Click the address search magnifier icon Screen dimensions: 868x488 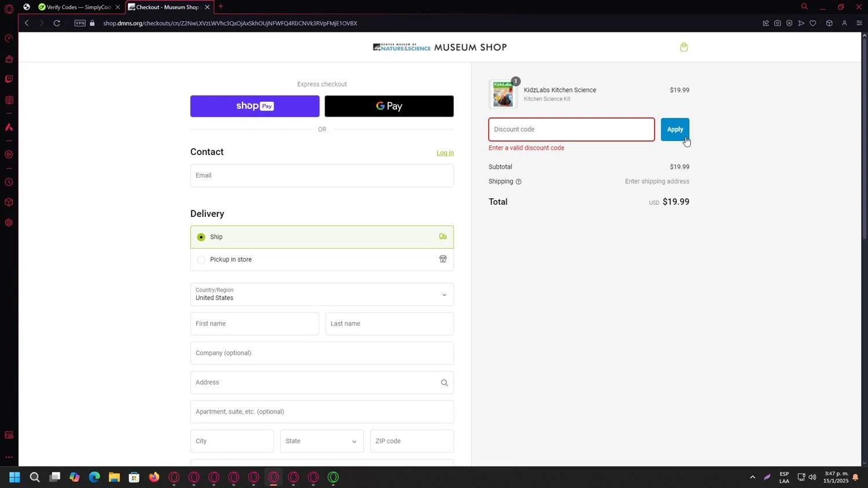tap(444, 383)
